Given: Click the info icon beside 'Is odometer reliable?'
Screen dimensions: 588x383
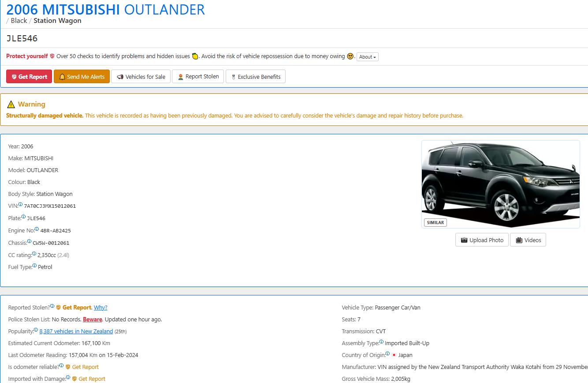Looking at the screenshot, I should tap(62, 365).
